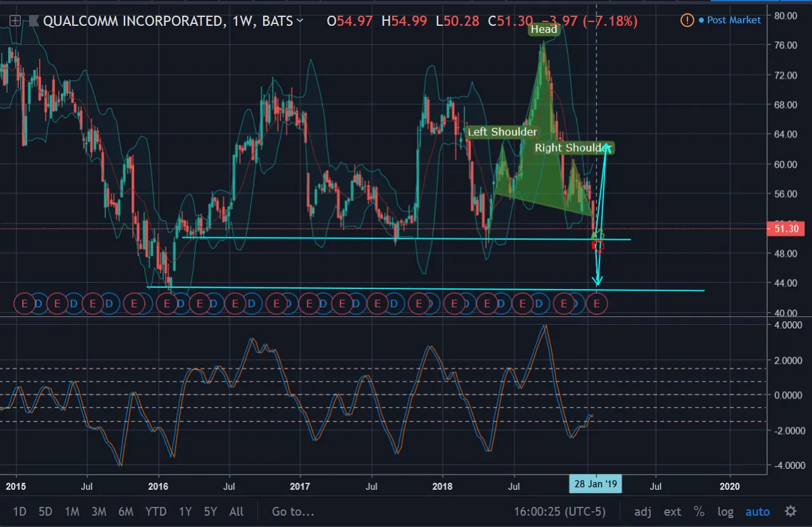
Task: Select the upper cyan horizontal support line near 50
Action: tap(406, 239)
